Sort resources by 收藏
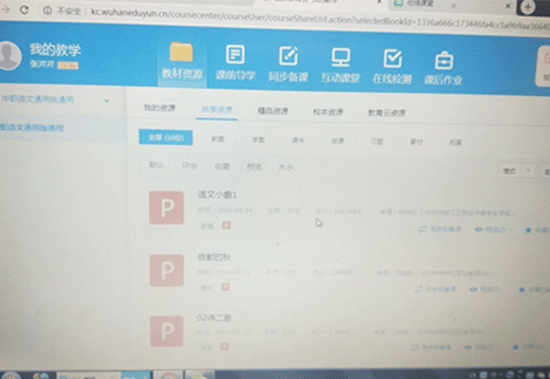 [222, 166]
